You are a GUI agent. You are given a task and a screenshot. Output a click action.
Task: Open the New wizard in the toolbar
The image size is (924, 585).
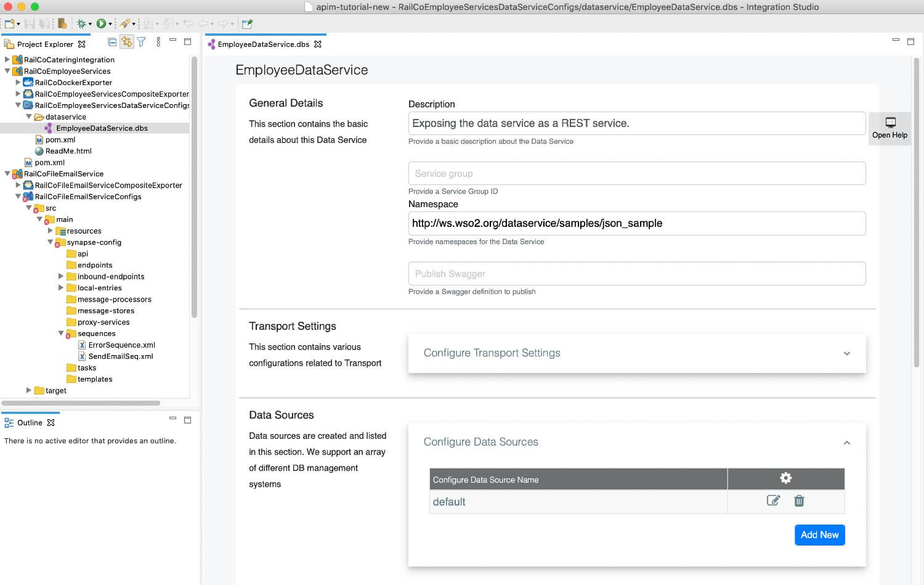[8, 23]
